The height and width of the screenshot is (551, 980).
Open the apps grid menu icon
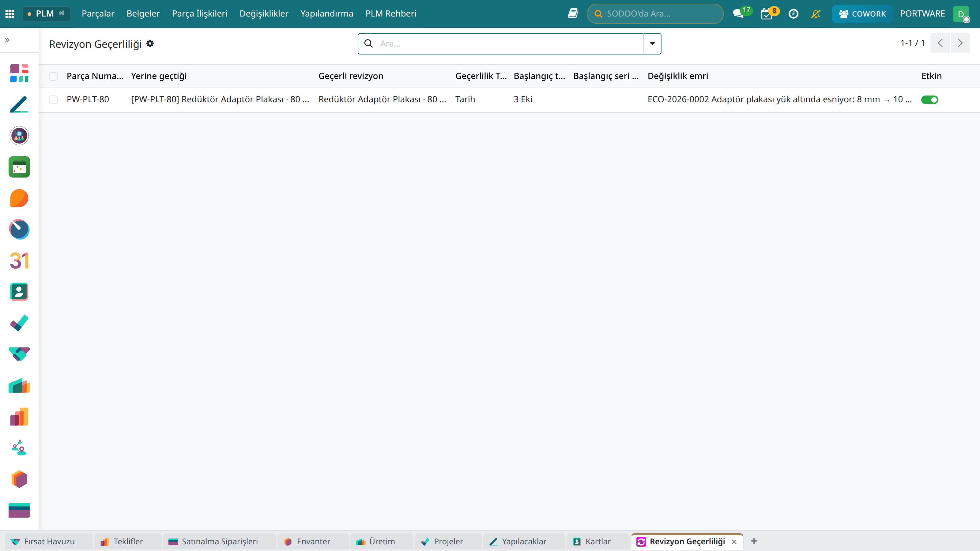10,14
